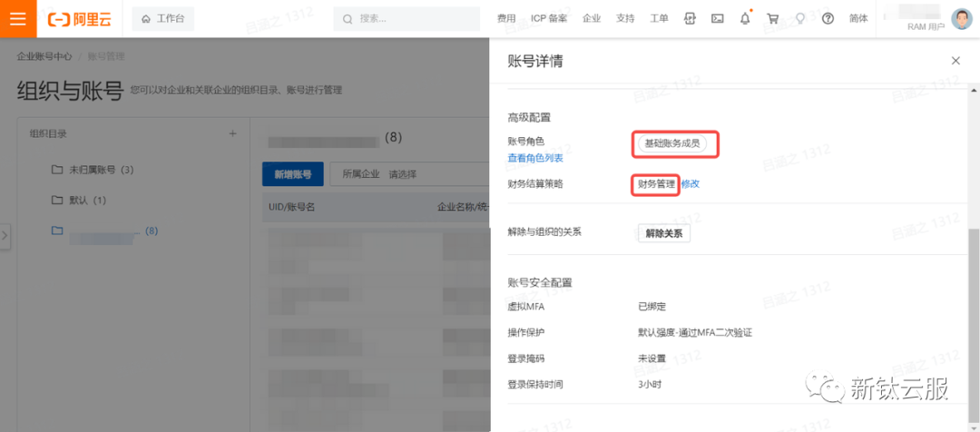Image resolution: width=980 pixels, height=432 pixels.
Task: Open the user avatar menu
Action: [963, 19]
